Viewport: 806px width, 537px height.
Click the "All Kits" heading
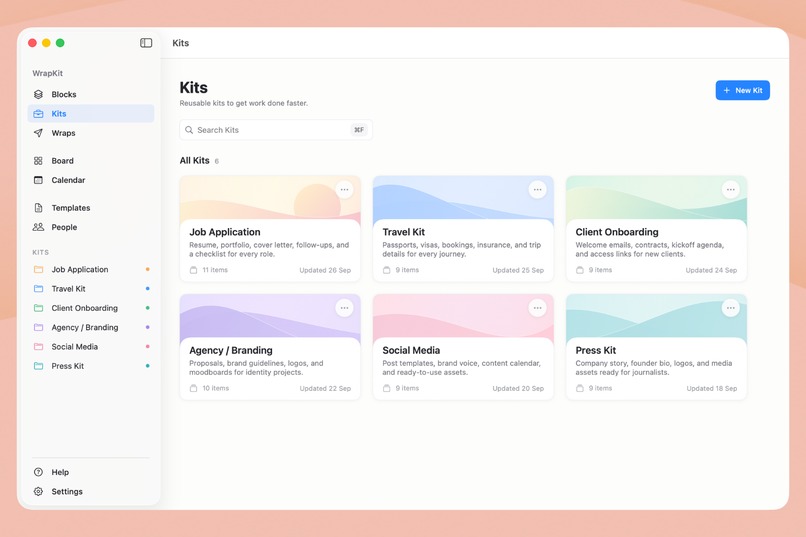tap(194, 161)
